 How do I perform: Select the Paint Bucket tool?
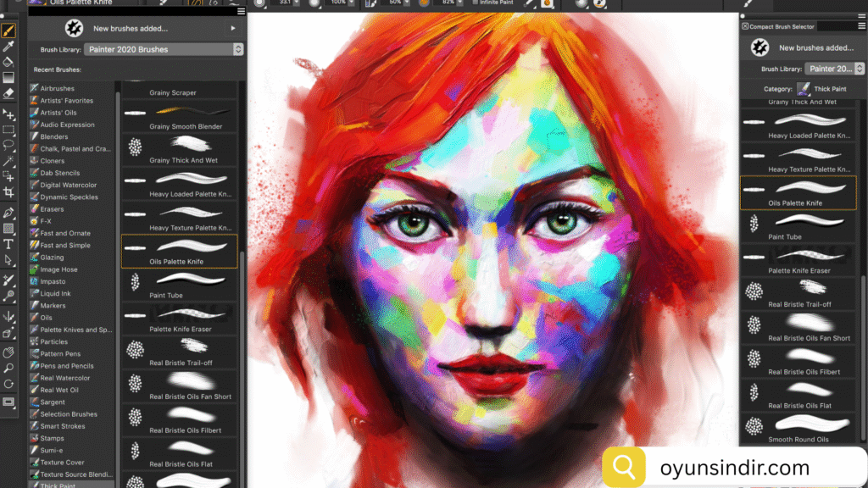pyautogui.click(x=9, y=62)
